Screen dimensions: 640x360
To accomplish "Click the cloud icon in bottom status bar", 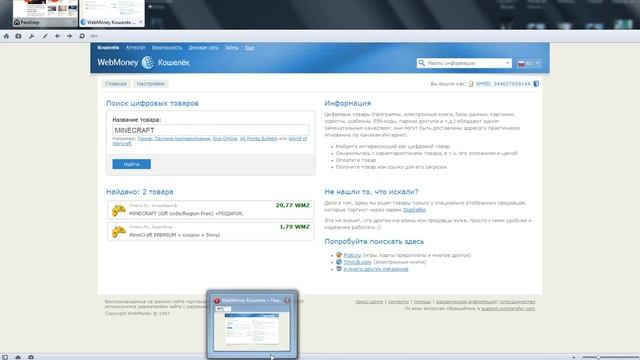I will (x=18, y=357).
